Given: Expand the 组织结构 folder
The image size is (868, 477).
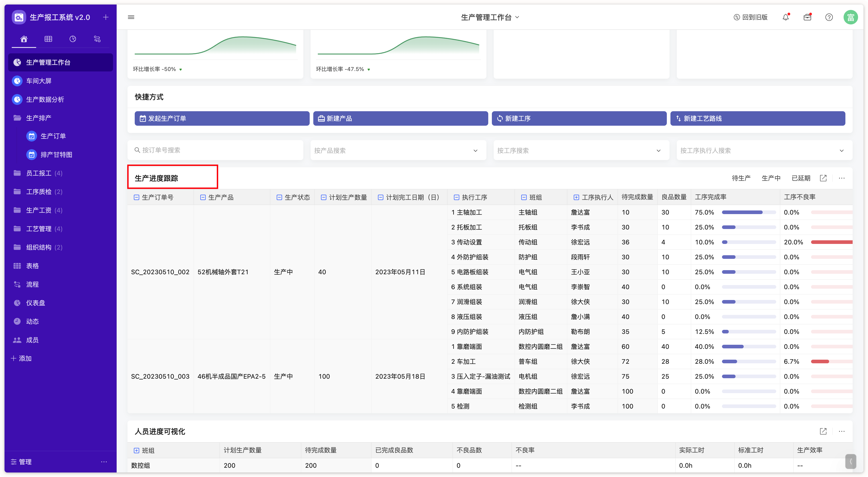Looking at the screenshot, I should [61, 247].
